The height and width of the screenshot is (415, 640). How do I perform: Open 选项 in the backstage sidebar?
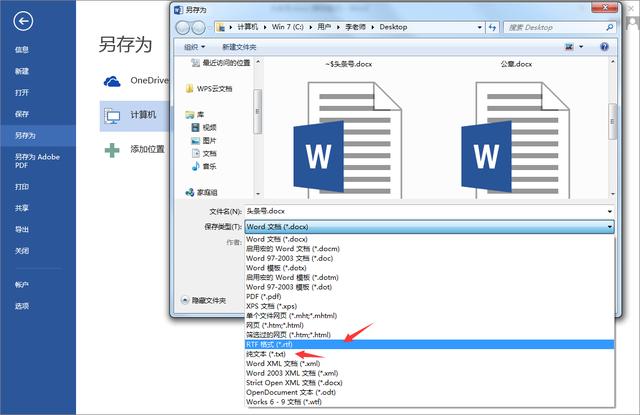22,306
